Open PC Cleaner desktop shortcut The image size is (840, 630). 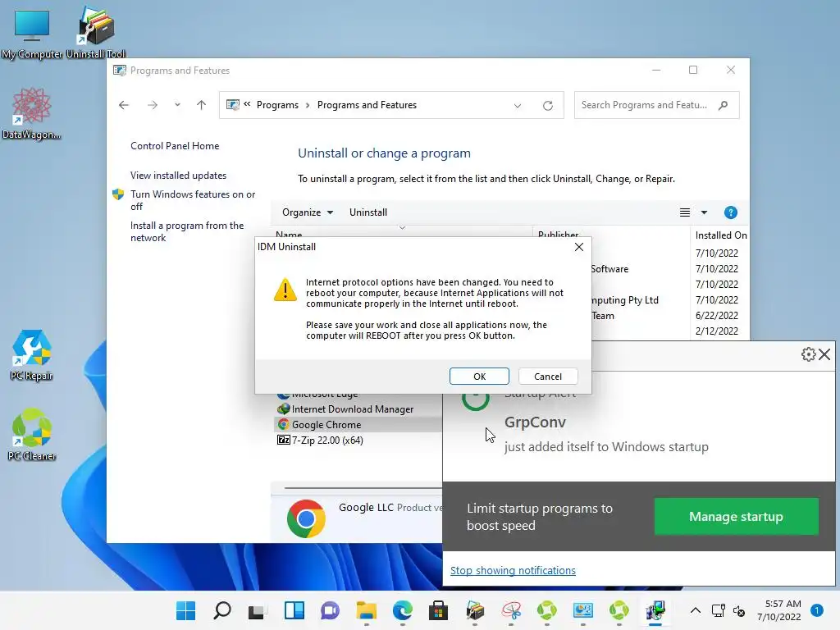click(x=32, y=435)
